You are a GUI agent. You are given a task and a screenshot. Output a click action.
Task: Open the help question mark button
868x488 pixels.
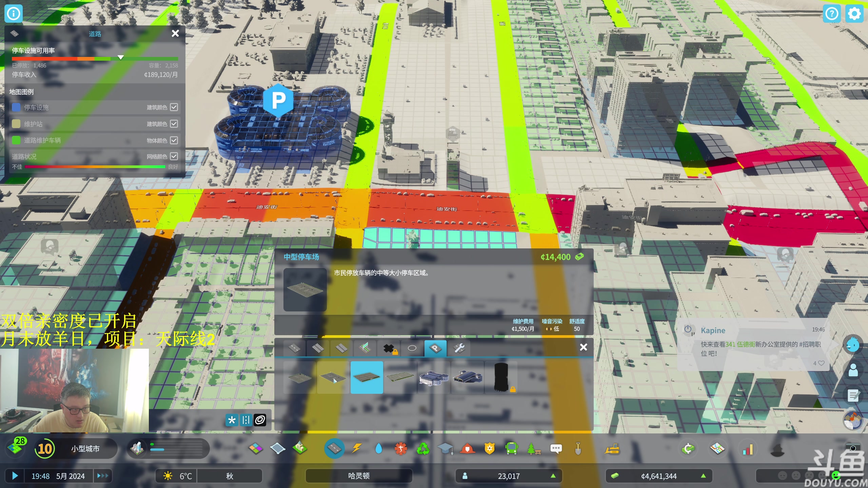pos(832,14)
